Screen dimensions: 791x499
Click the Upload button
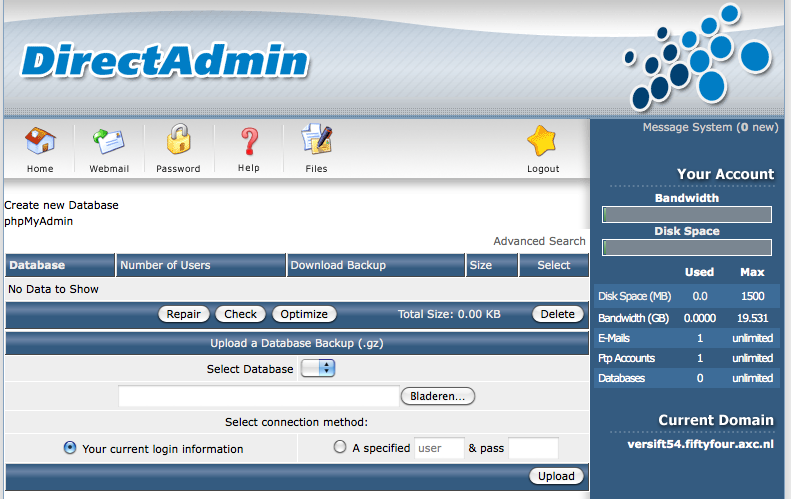pos(556,476)
